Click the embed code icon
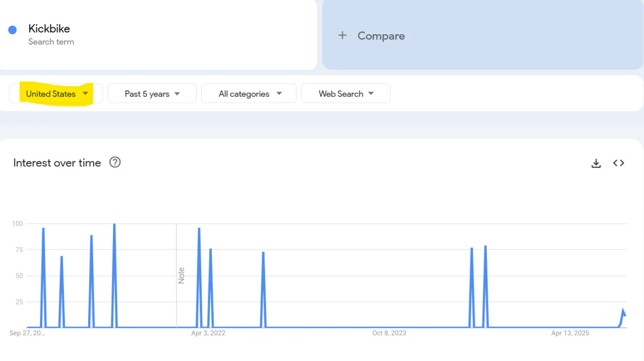This screenshot has height=361, width=644. [x=618, y=163]
